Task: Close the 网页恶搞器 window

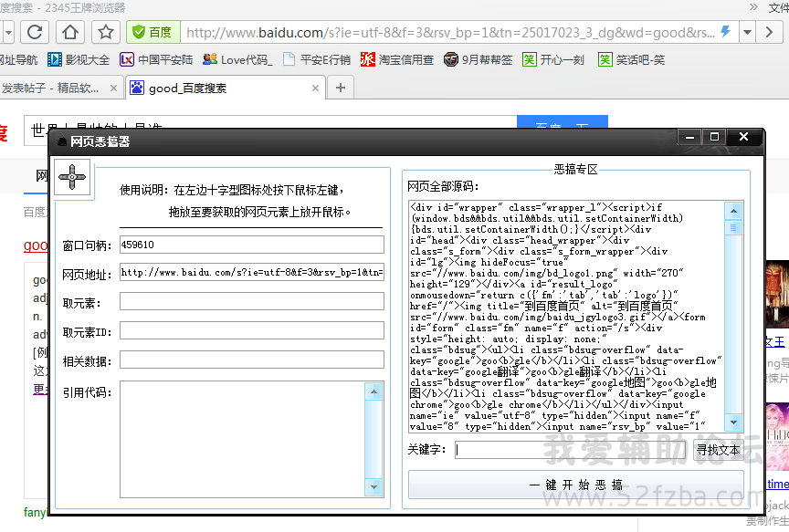Action: 743,136
